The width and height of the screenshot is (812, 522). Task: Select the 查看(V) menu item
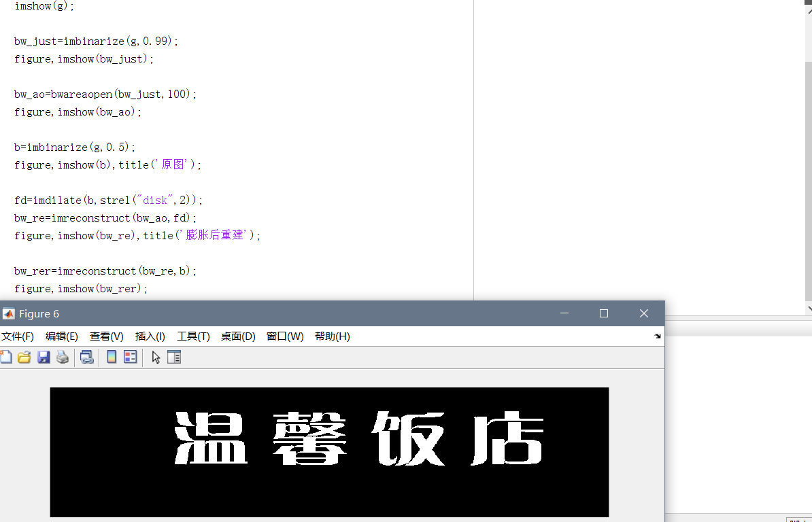[x=105, y=336]
